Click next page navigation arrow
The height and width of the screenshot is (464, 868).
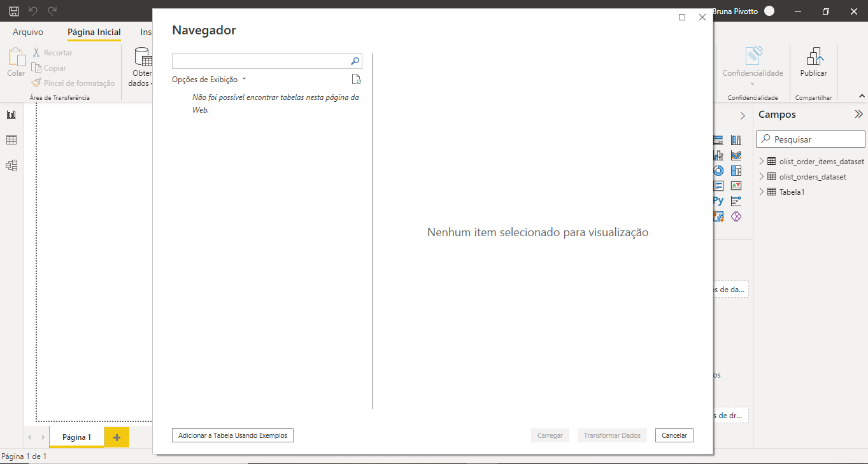point(43,437)
